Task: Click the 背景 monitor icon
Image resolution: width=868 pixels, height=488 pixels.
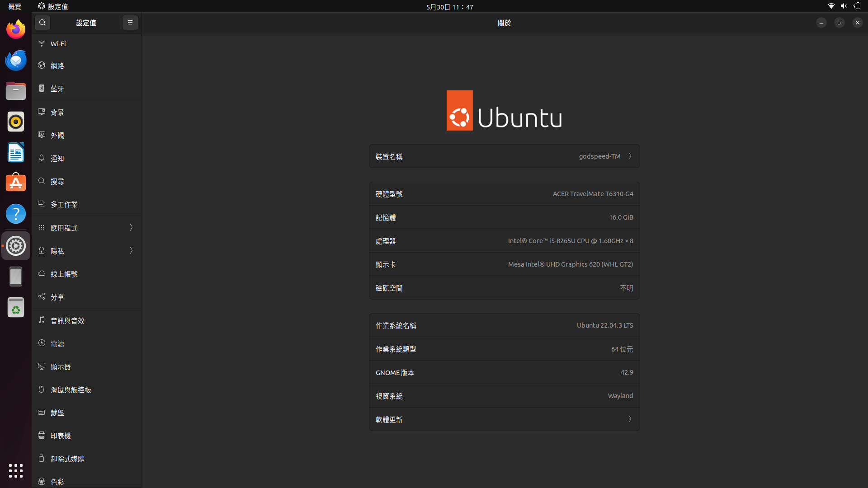Action: 42,112
